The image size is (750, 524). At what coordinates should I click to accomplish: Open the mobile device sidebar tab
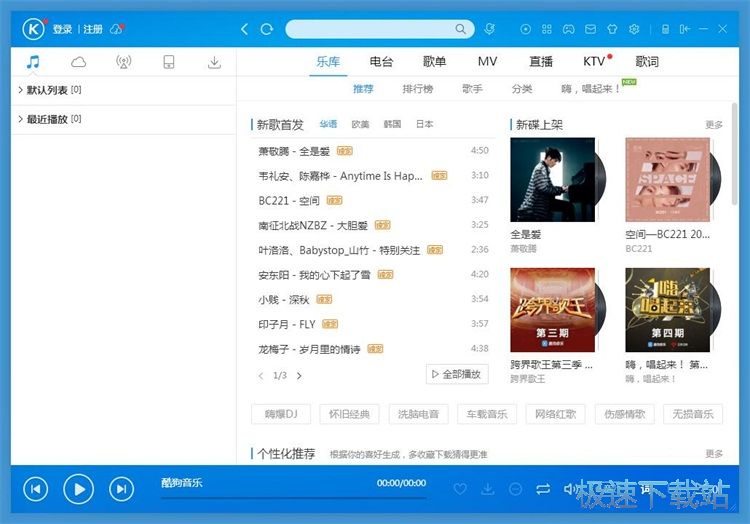pyautogui.click(x=169, y=62)
